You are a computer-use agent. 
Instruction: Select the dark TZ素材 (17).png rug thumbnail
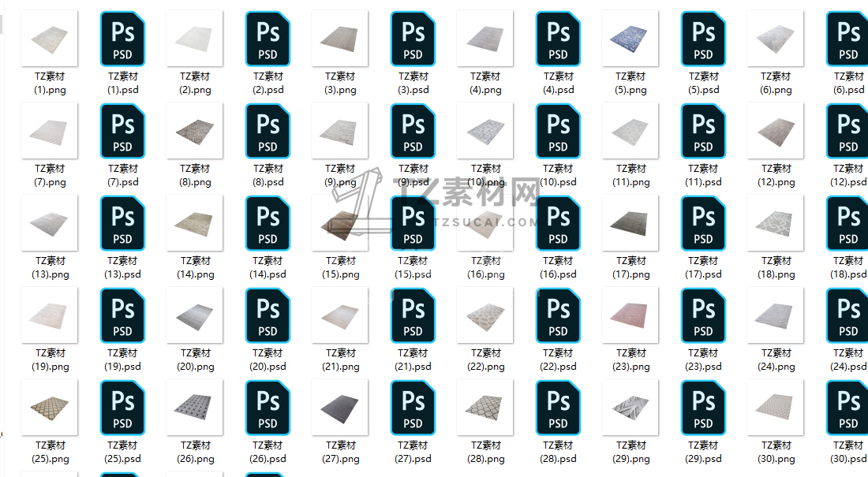[x=630, y=224]
